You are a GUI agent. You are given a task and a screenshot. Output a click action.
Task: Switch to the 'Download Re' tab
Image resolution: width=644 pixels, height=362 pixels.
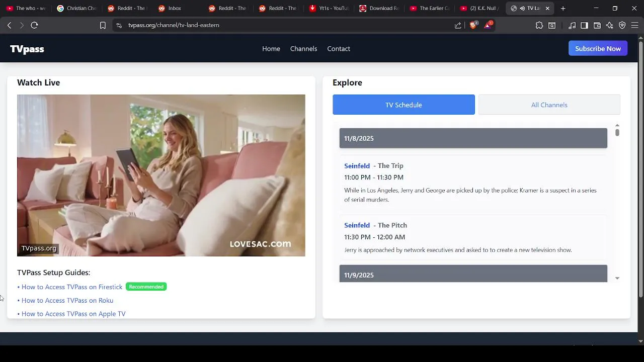tap(379, 8)
